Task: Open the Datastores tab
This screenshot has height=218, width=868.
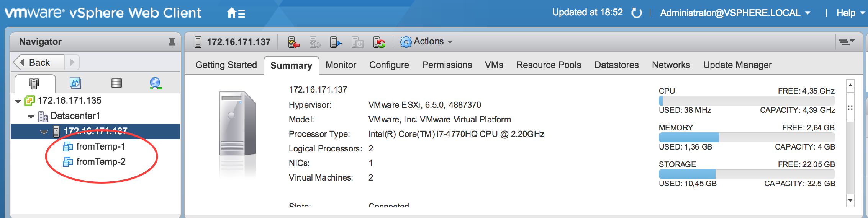Action: click(617, 65)
